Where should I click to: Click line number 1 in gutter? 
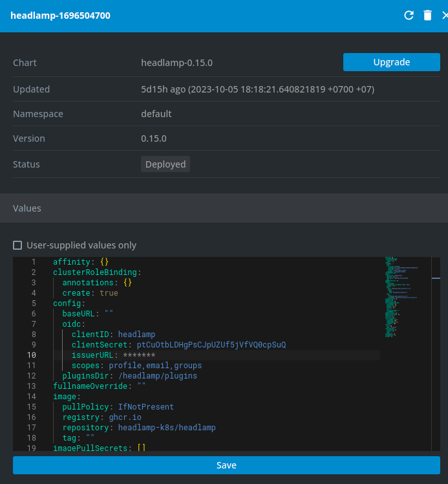tap(34, 262)
